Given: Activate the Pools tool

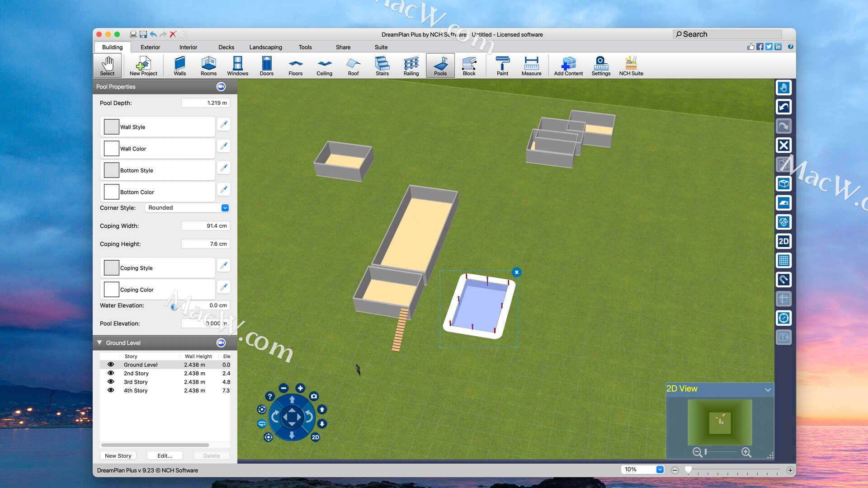Looking at the screenshot, I should pyautogui.click(x=440, y=66).
